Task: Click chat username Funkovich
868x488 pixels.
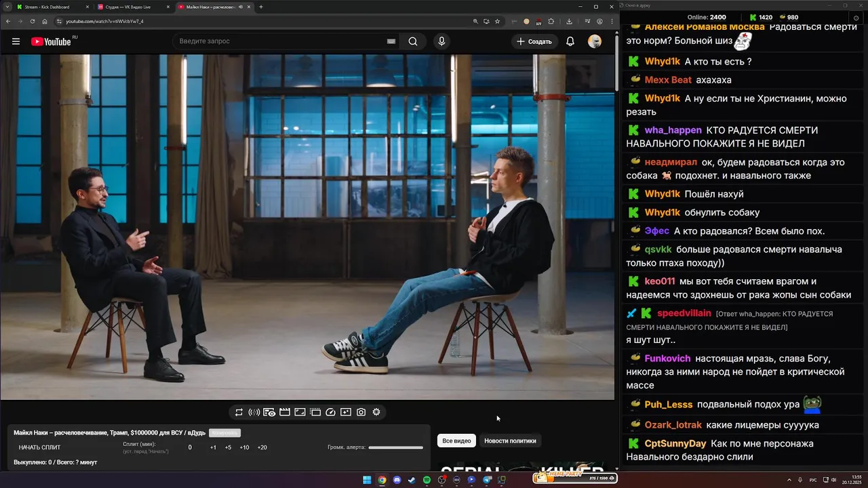Action: pyautogui.click(x=668, y=359)
